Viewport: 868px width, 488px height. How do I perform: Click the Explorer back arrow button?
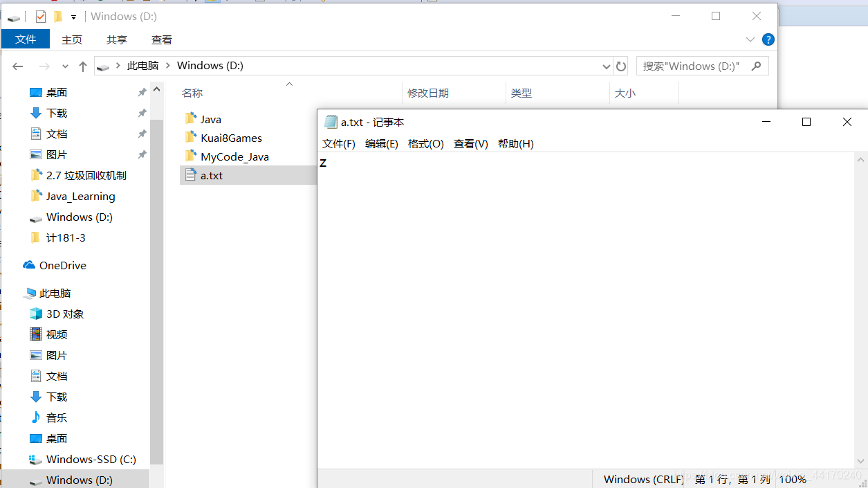pyautogui.click(x=18, y=66)
